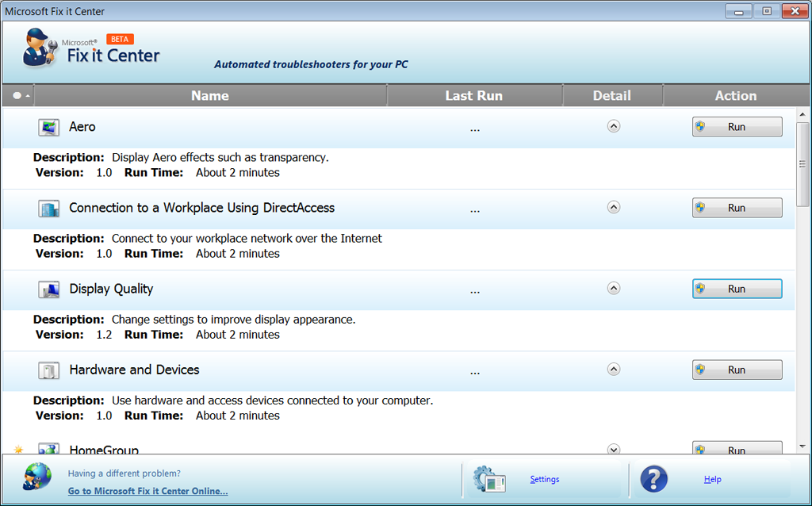The image size is (812, 506).
Task: Click the scrollbar up arrow
Action: 802,114
